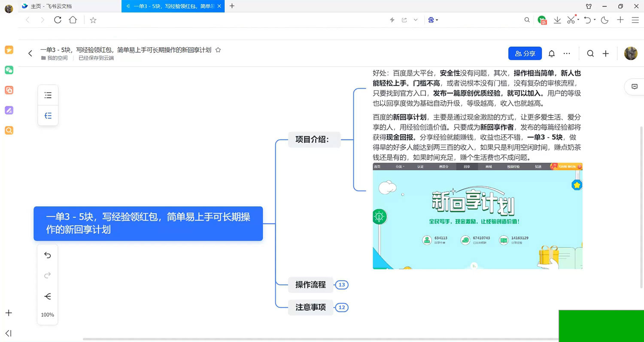This screenshot has width=644, height=342.
Task: Go back with the browser back arrow
Action: coord(28,20)
